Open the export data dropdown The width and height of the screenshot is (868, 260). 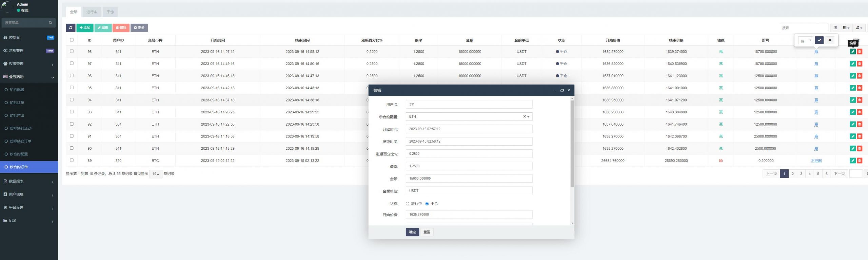pos(859,28)
